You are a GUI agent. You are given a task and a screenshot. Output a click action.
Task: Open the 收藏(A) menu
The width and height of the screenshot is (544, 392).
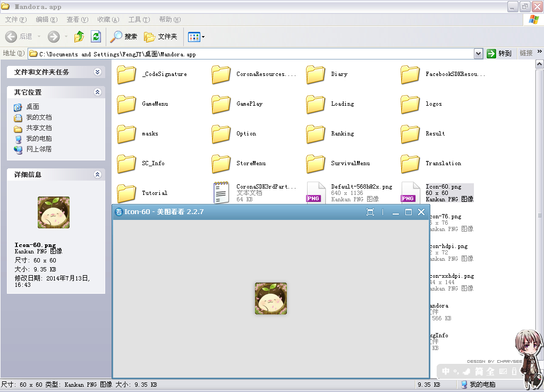pos(108,20)
